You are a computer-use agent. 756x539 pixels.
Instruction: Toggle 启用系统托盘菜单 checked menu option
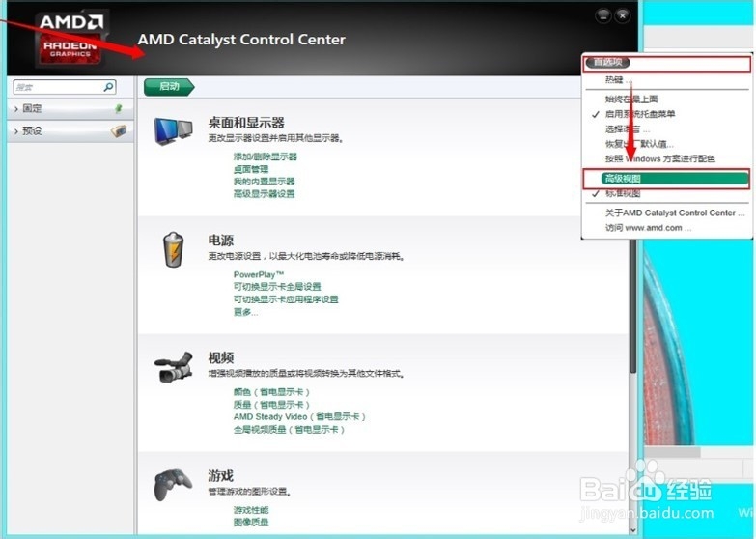(639, 114)
